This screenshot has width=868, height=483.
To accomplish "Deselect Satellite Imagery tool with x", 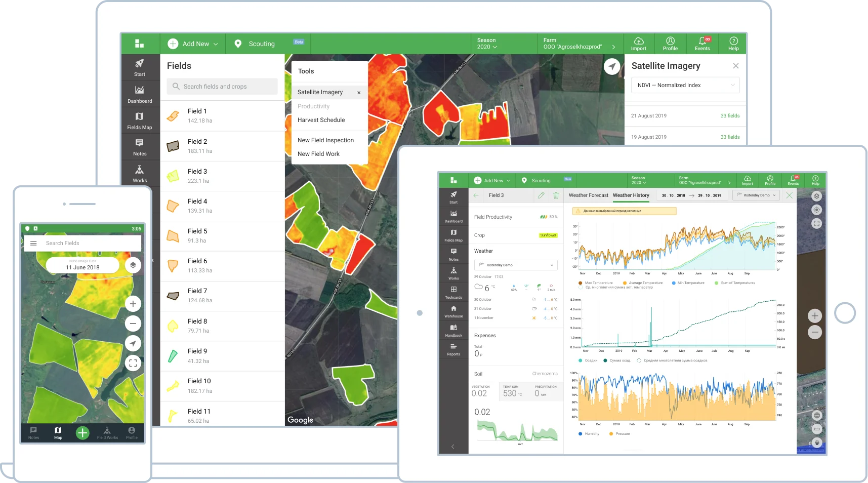I will pyautogui.click(x=359, y=93).
